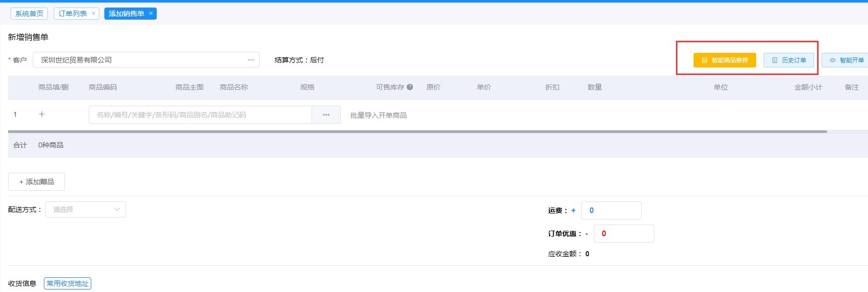Focus the 订单优惠 amount input field
The height and width of the screenshot is (292, 868).
point(624,234)
